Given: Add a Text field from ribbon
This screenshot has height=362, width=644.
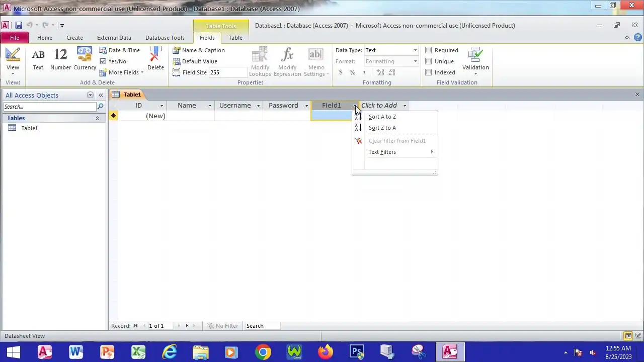Looking at the screenshot, I should coord(38,59).
